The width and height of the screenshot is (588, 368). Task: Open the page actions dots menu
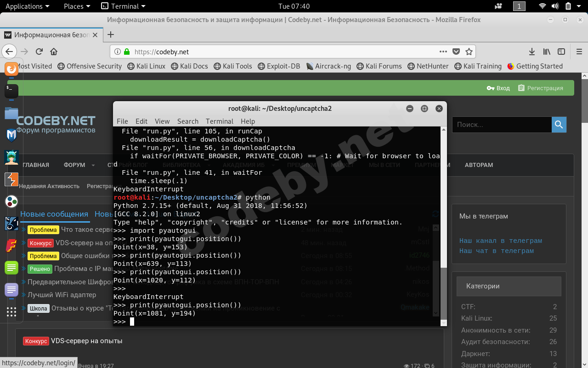[443, 52]
